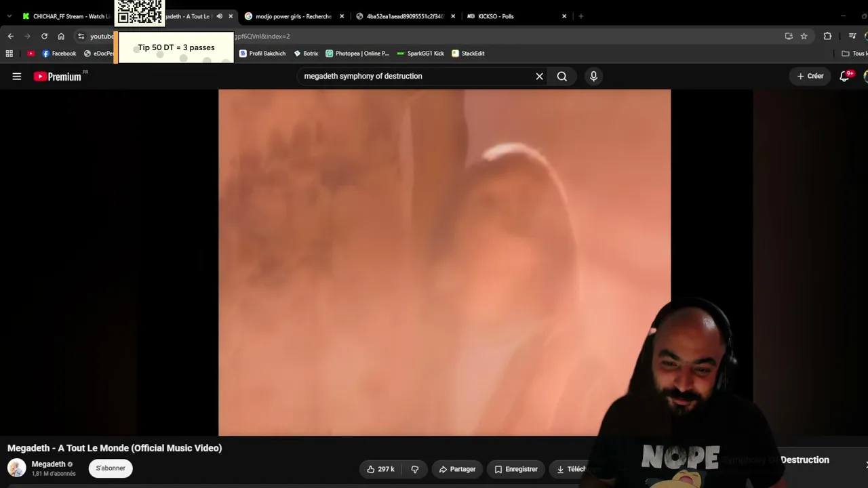868x488 pixels.
Task: Close the modjo power girls tab
Action: 342,16
